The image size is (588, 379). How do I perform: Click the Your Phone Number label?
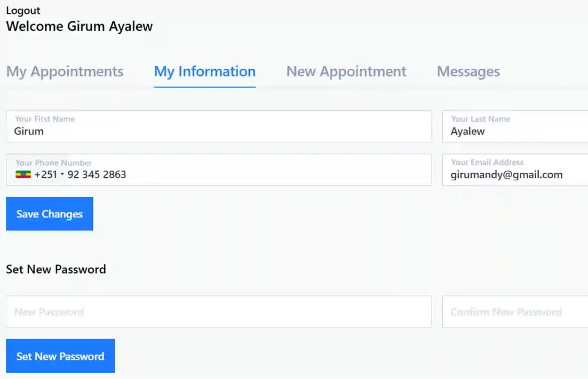(53, 163)
